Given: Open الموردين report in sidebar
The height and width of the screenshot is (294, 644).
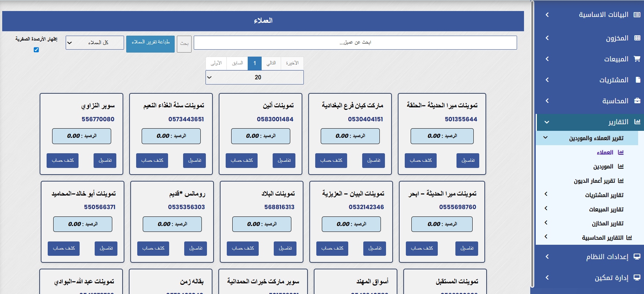Looking at the screenshot, I should point(603,166).
